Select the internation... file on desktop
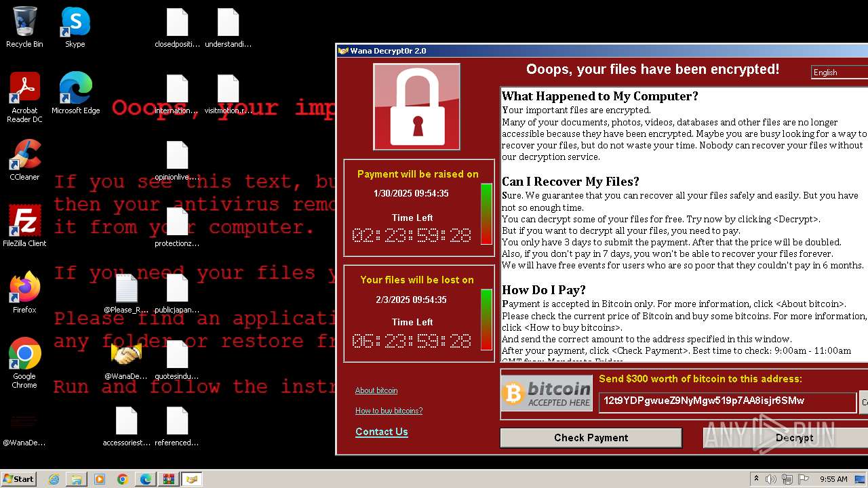Image resolution: width=868 pixels, height=488 pixels. point(177,94)
